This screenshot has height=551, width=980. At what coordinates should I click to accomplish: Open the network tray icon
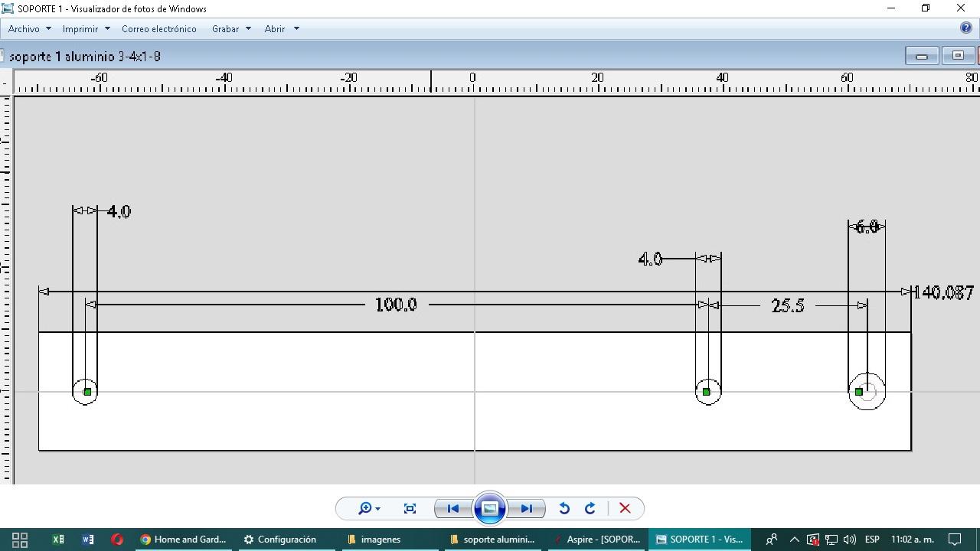(x=831, y=540)
